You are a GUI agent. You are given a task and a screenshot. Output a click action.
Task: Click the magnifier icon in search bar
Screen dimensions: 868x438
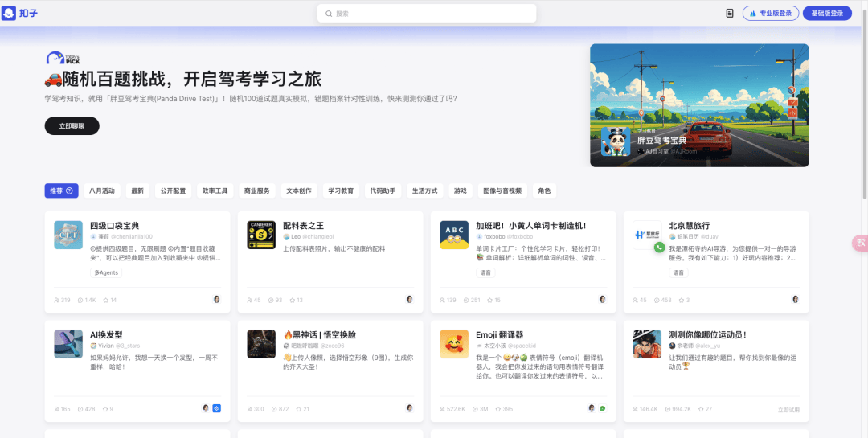coord(329,14)
